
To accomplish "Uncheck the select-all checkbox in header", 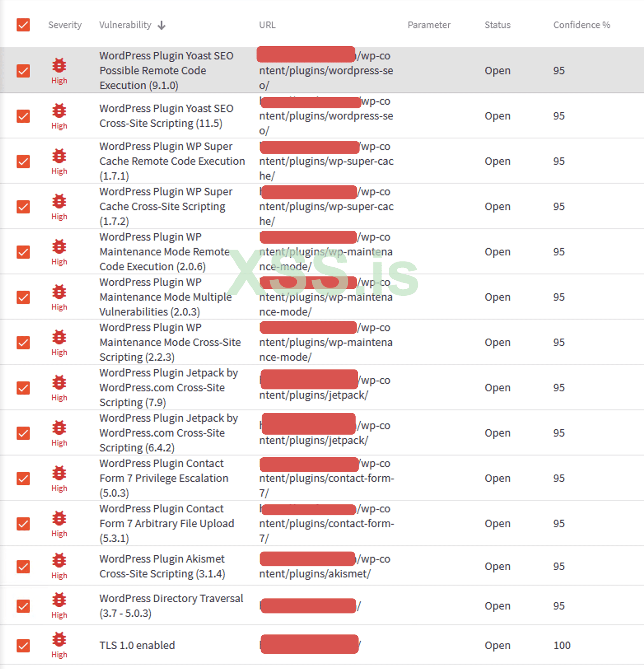I will point(23,25).
